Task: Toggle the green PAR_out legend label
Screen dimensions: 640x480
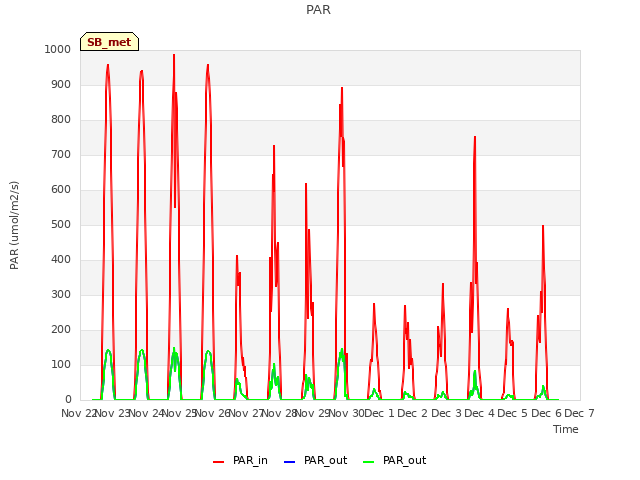Action: [x=404, y=460]
